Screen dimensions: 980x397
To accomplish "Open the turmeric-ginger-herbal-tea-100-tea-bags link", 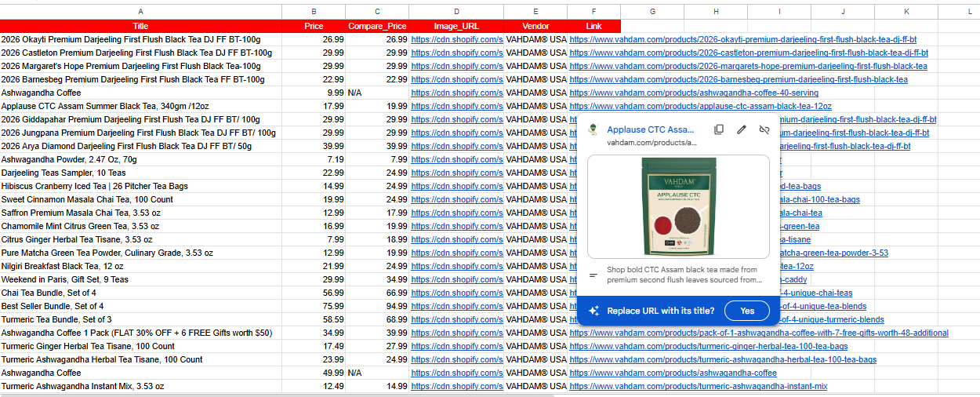I will coord(709,346).
